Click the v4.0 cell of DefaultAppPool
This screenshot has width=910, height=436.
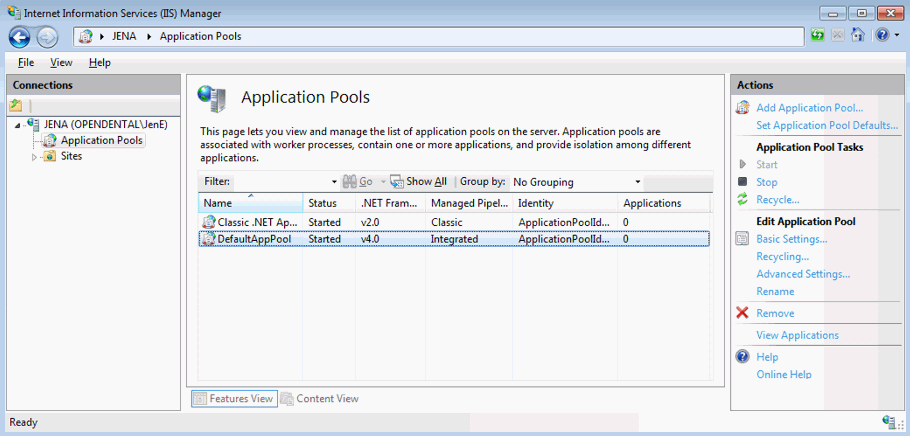370,239
